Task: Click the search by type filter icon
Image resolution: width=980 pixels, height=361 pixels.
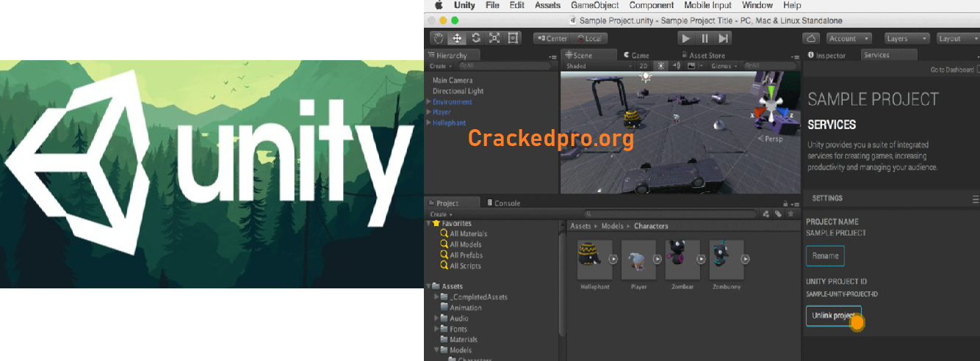Action: 766,214
